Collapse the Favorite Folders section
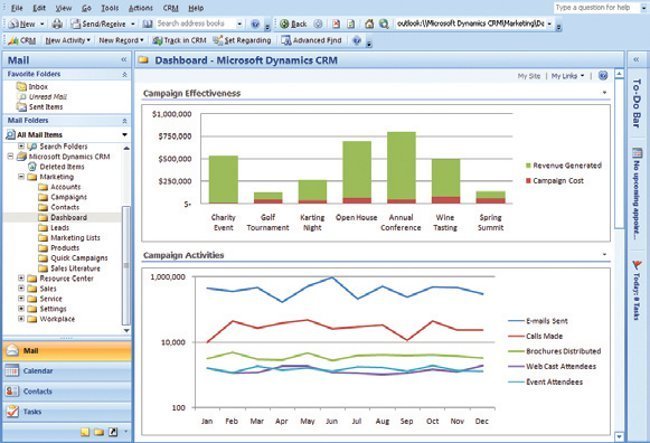The image size is (650, 443). click(123, 75)
